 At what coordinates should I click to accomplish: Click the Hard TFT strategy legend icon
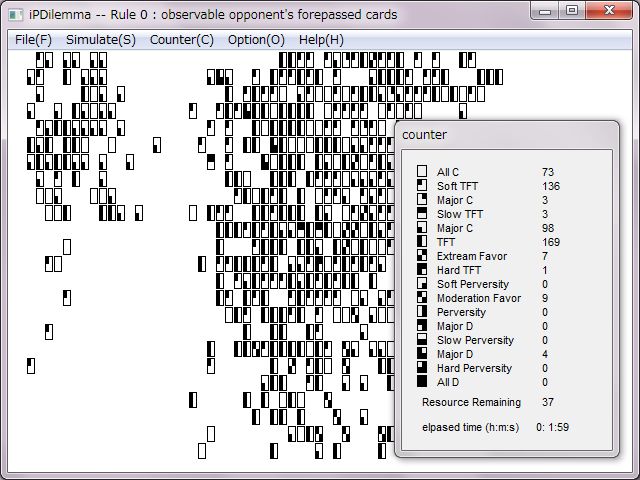tap(422, 269)
